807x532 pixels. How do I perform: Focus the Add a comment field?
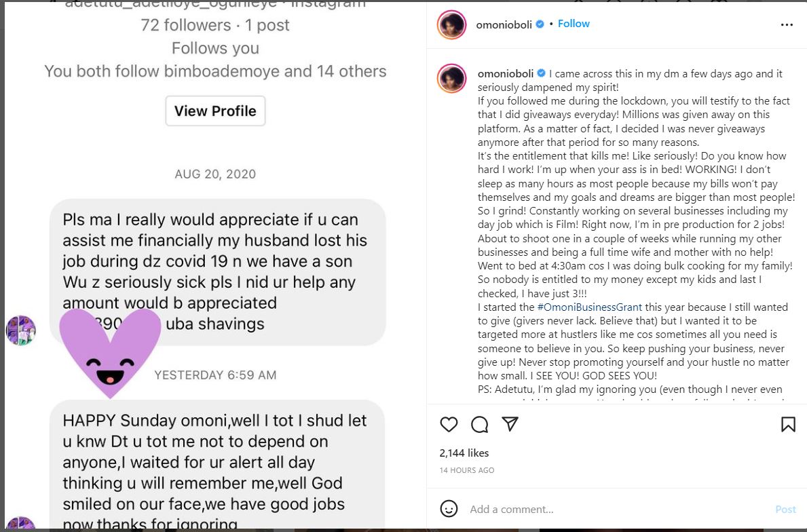point(611,509)
